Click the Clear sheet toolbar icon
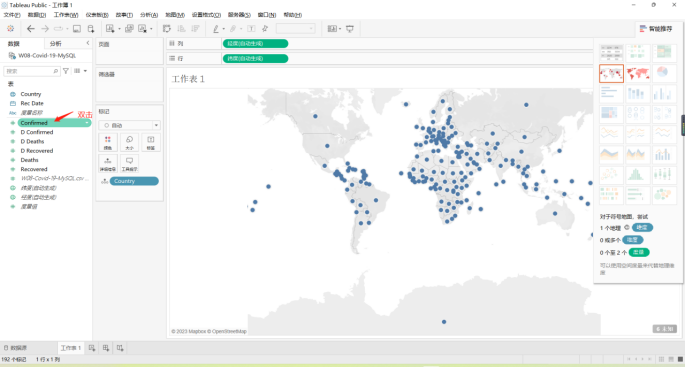 (x=142, y=29)
